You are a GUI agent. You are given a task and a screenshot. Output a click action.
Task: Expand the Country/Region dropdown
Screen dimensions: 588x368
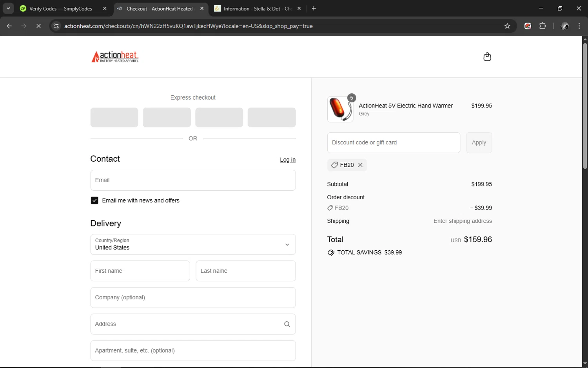193,244
